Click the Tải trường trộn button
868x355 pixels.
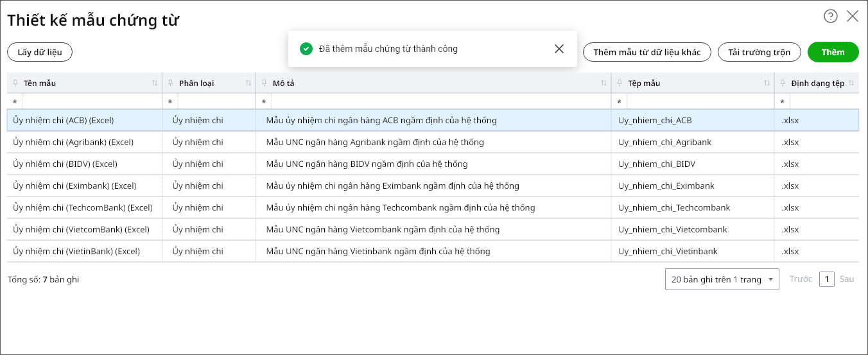[x=759, y=52]
